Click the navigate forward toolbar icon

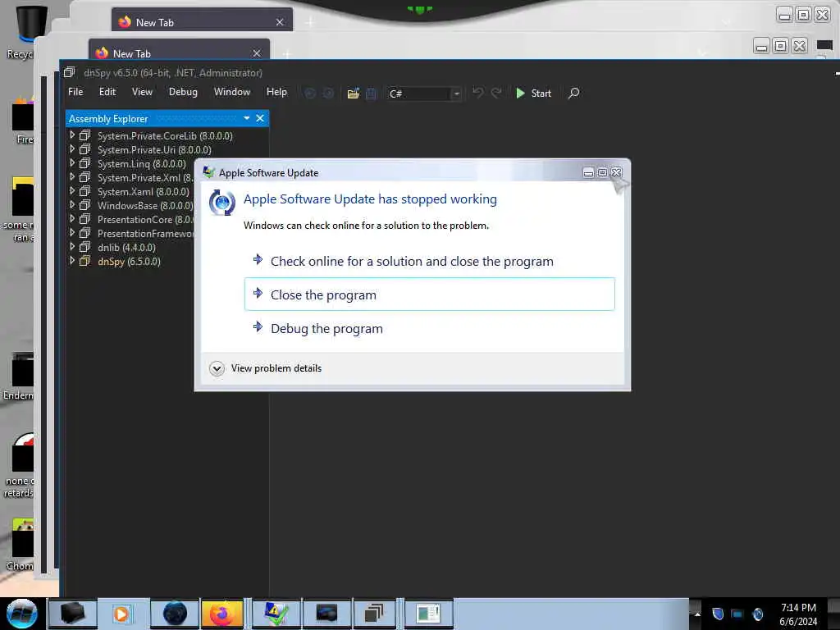tap(328, 94)
